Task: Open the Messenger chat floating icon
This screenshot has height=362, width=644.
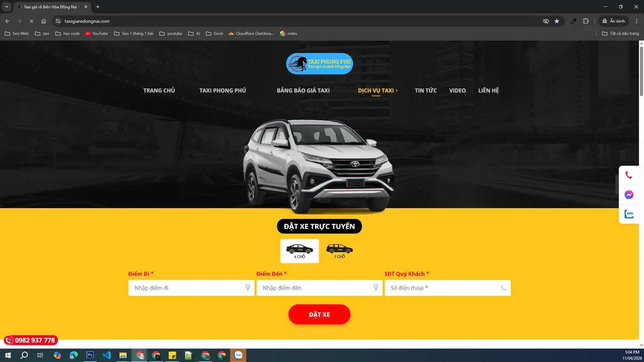Action: click(628, 195)
